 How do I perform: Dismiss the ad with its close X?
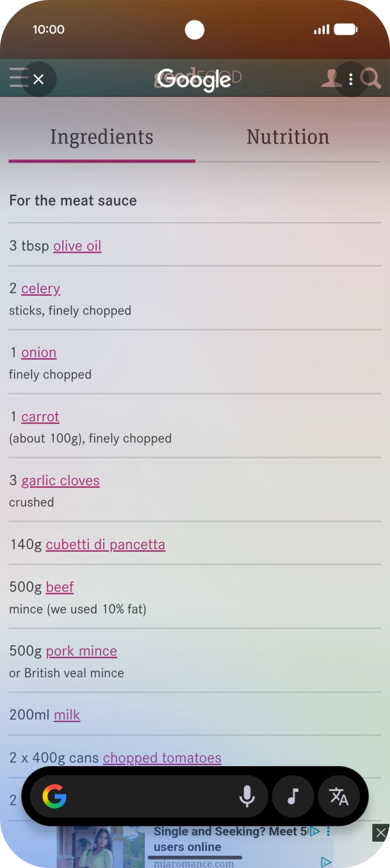(381, 832)
